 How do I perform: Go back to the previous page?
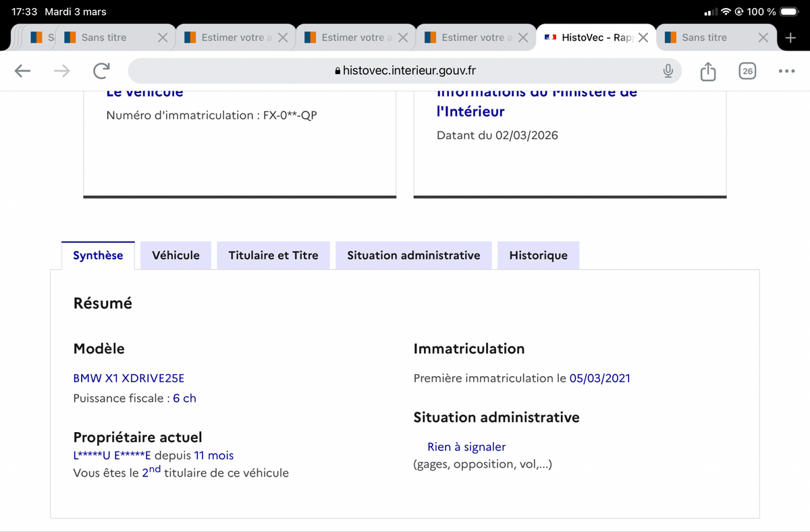[x=22, y=71]
